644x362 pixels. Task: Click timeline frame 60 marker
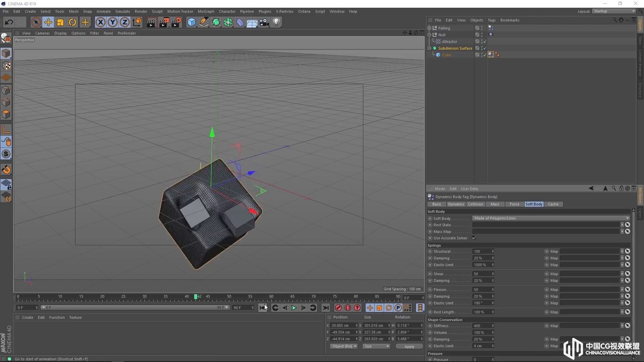point(271,297)
